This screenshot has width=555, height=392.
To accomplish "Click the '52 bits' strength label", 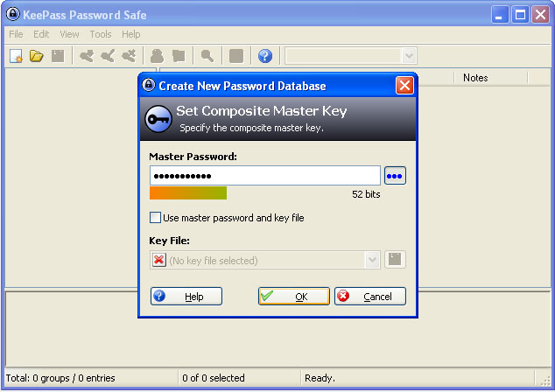I will click(366, 194).
